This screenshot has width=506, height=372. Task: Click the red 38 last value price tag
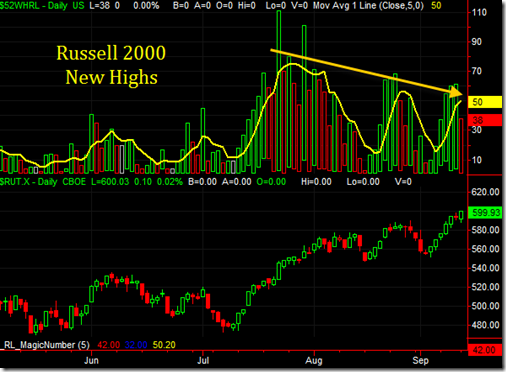[485, 120]
